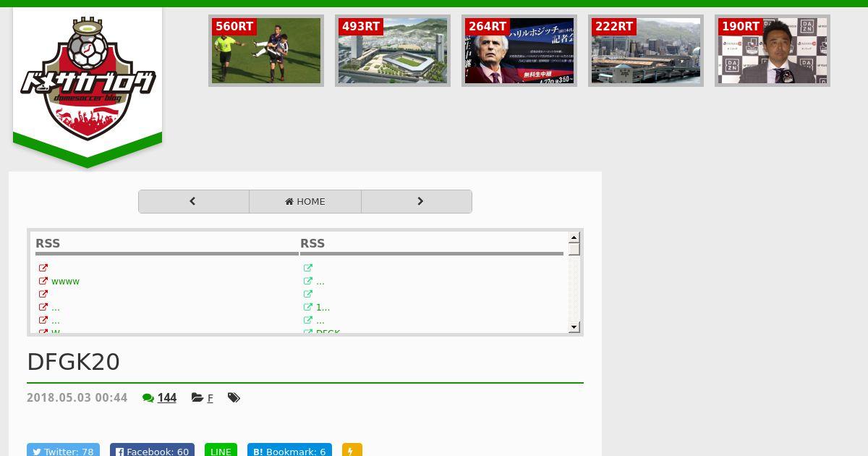This screenshot has height=456, width=868.
Task: Click the orange lightning-bolt share button
Action: [x=352, y=450]
